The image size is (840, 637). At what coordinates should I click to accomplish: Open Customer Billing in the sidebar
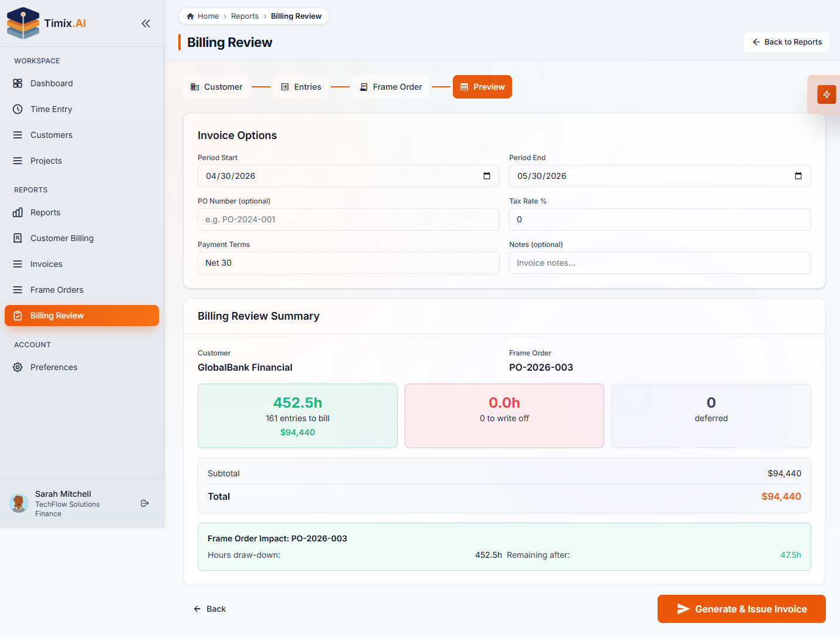pos(82,238)
